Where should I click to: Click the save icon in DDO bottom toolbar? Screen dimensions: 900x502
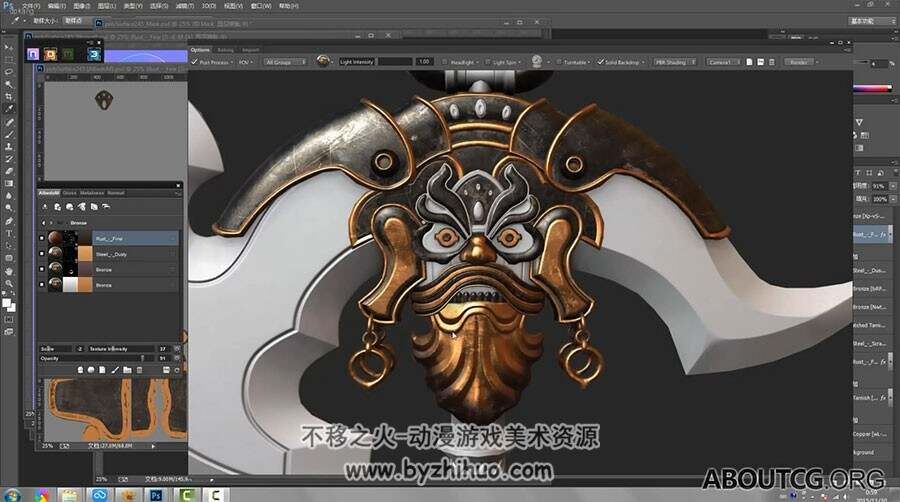[166, 370]
